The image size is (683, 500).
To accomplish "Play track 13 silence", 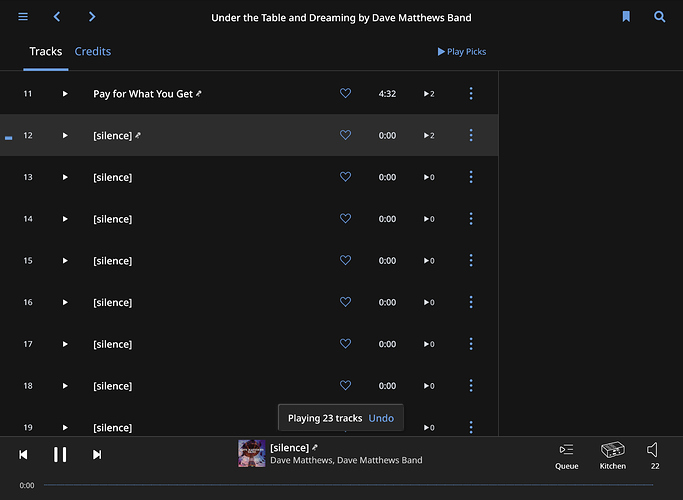I will 65,177.
